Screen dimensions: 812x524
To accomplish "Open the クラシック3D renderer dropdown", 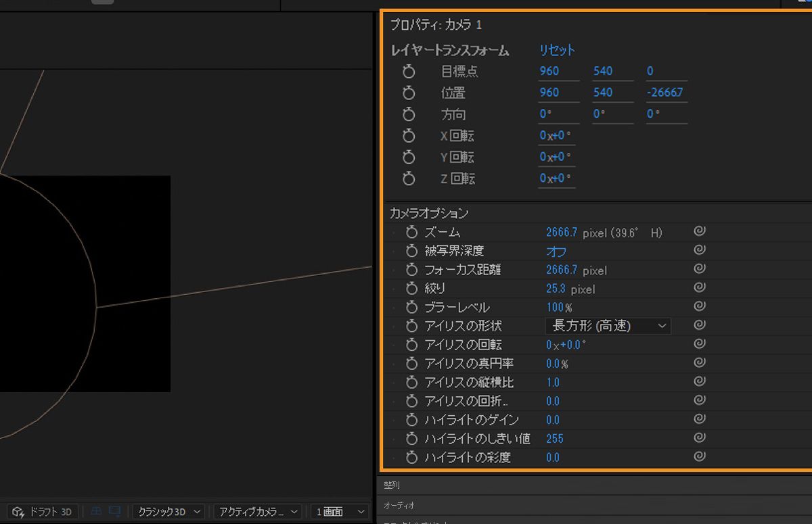I will [x=168, y=512].
